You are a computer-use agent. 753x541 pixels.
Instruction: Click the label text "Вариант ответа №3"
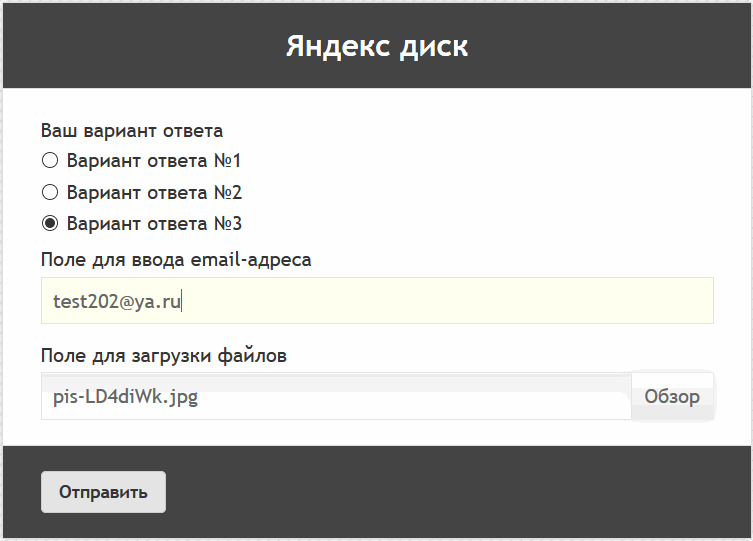(154, 224)
